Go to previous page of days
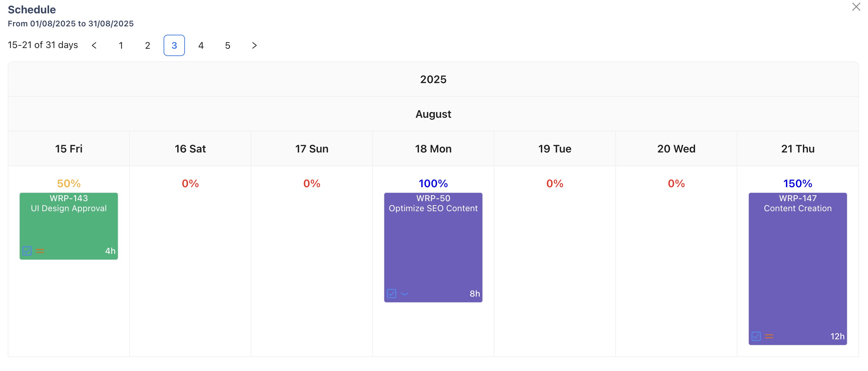 pyautogui.click(x=94, y=45)
